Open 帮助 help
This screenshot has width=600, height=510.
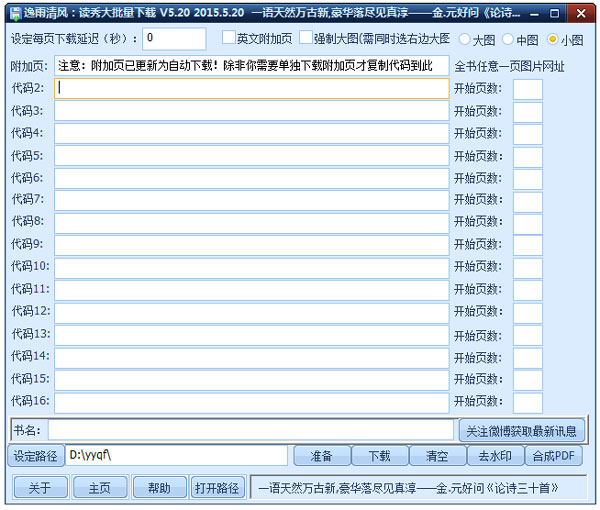[x=160, y=487]
